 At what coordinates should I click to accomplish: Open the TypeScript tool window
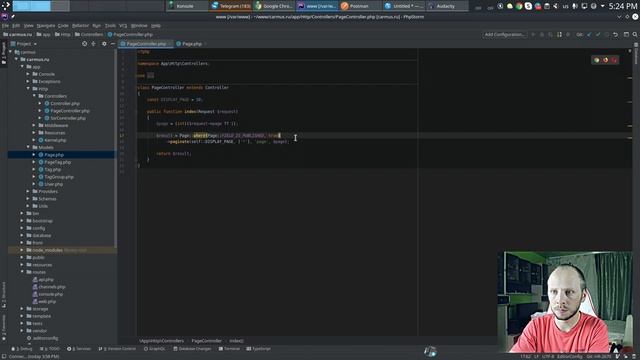click(259, 349)
